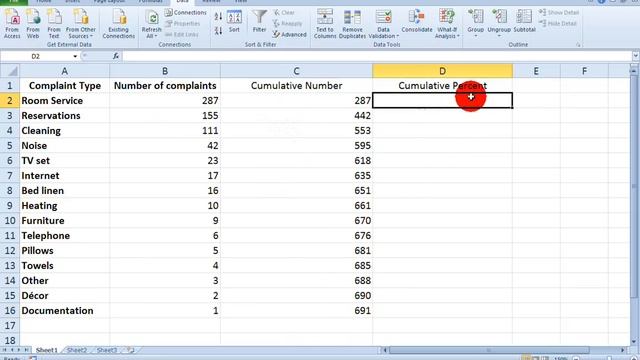
Task: Select column C header
Action: point(296,71)
